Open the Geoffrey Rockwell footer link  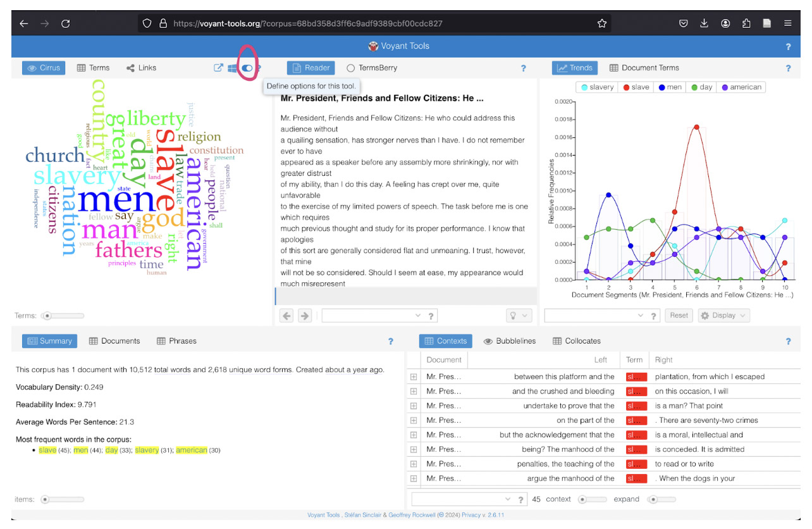click(x=411, y=515)
